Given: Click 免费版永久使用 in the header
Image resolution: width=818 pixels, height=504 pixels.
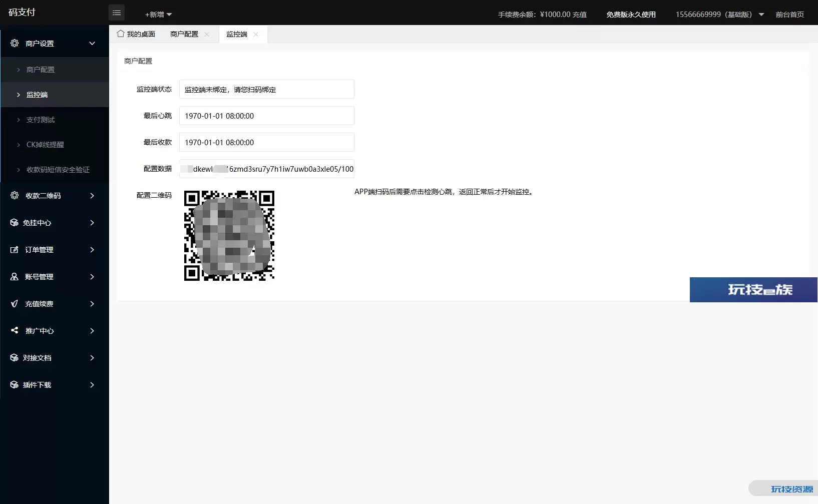Looking at the screenshot, I should click(631, 15).
